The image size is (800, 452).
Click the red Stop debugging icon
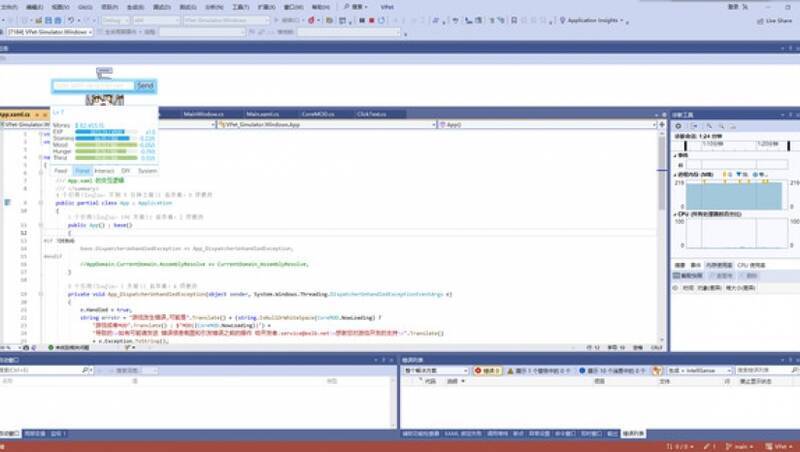pyautogui.click(x=372, y=19)
